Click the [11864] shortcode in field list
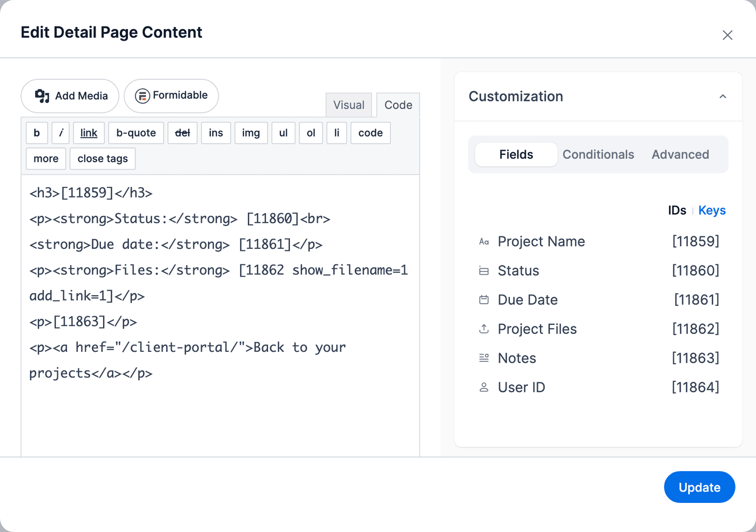 point(696,387)
